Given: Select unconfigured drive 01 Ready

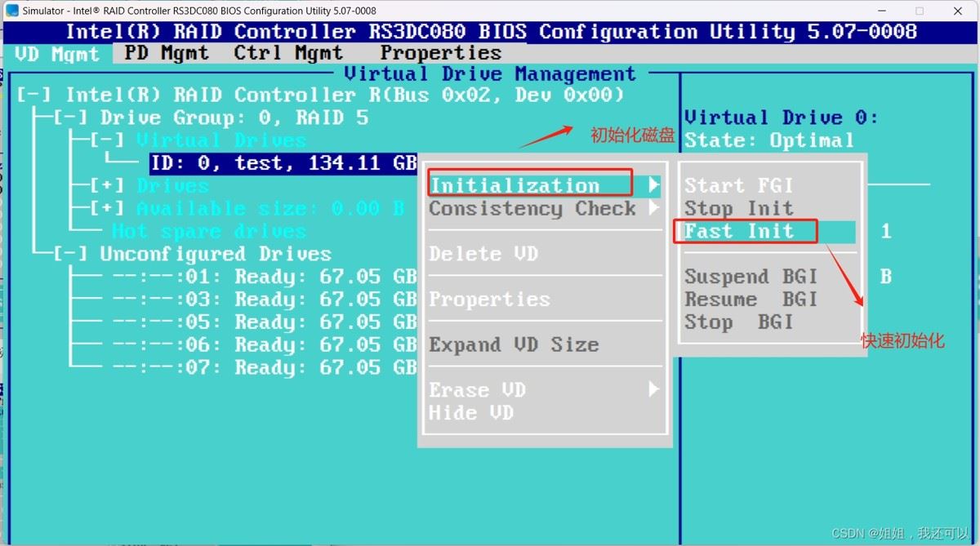Looking at the screenshot, I should coord(265,277).
